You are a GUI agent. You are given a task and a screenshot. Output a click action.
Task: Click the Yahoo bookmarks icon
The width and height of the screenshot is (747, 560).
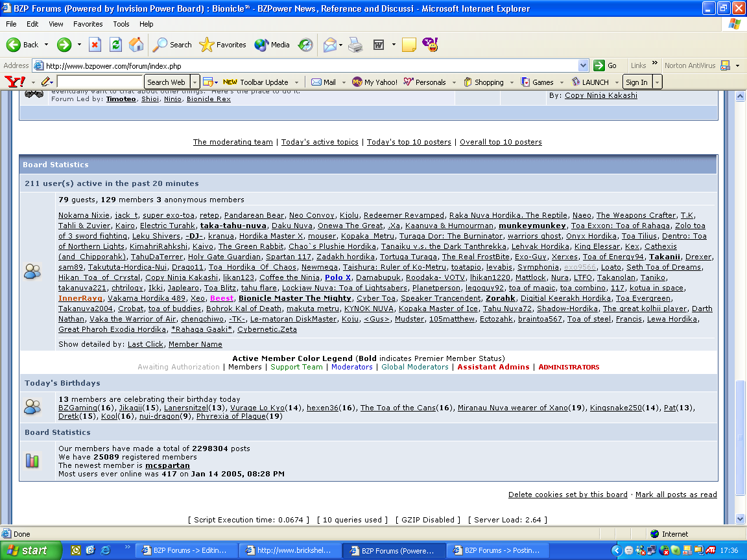click(x=207, y=82)
